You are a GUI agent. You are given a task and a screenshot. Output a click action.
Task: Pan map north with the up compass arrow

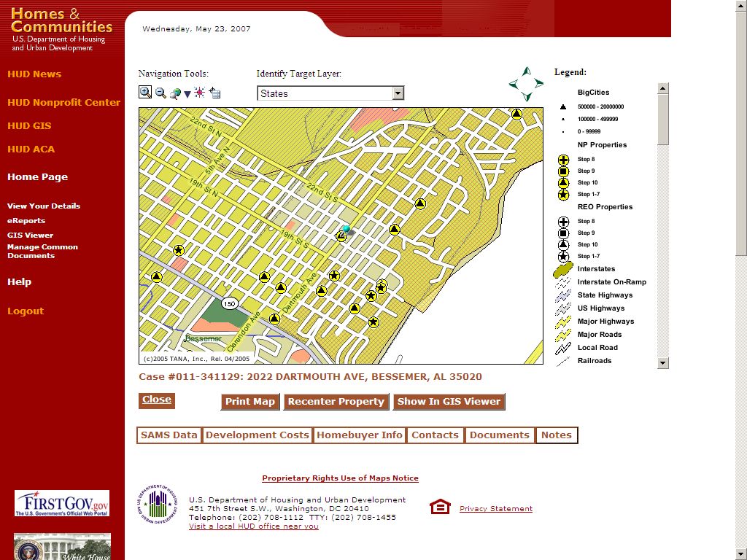pyautogui.click(x=527, y=71)
